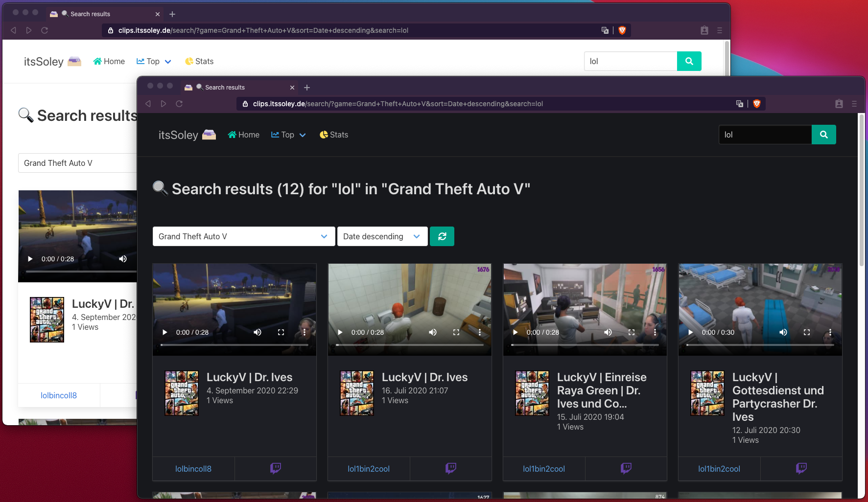Open Stats in the back window
Viewport: 868px width, 502px height.
pyautogui.click(x=199, y=61)
